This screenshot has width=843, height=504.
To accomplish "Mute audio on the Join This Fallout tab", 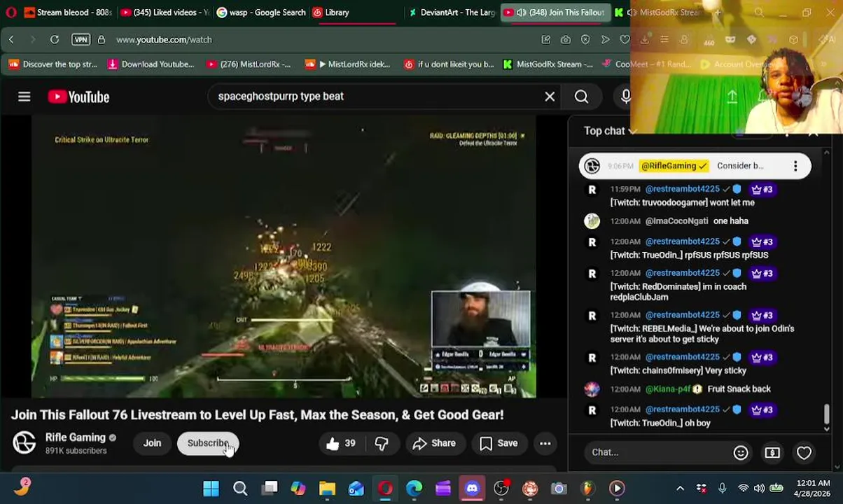I will click(522, 13).
